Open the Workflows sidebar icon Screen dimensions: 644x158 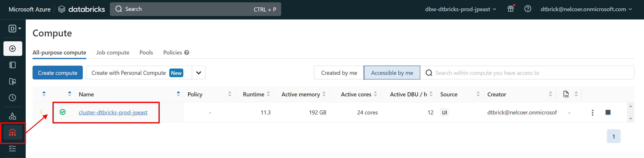[12, 148]
